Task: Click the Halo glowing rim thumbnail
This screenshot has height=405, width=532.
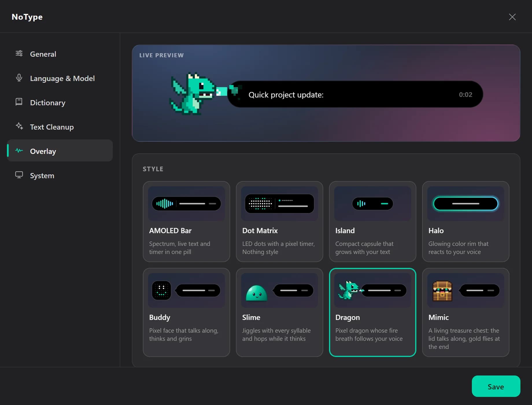Action: pos(466,204)
